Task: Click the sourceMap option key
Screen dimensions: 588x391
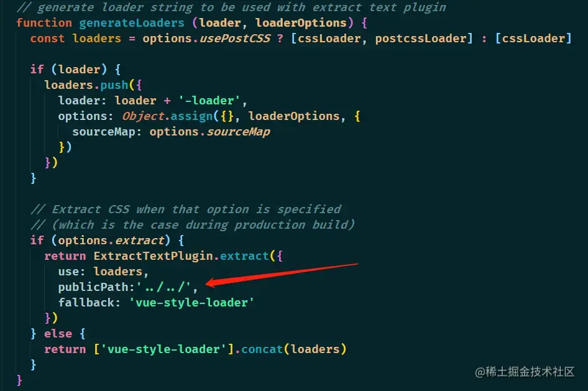Action: (104, 132)
